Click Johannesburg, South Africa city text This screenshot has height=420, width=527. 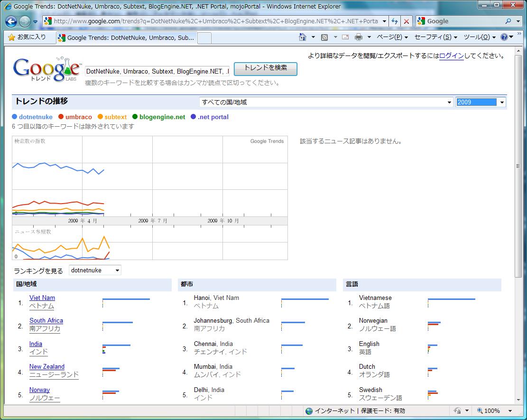(x=231, y=320)
